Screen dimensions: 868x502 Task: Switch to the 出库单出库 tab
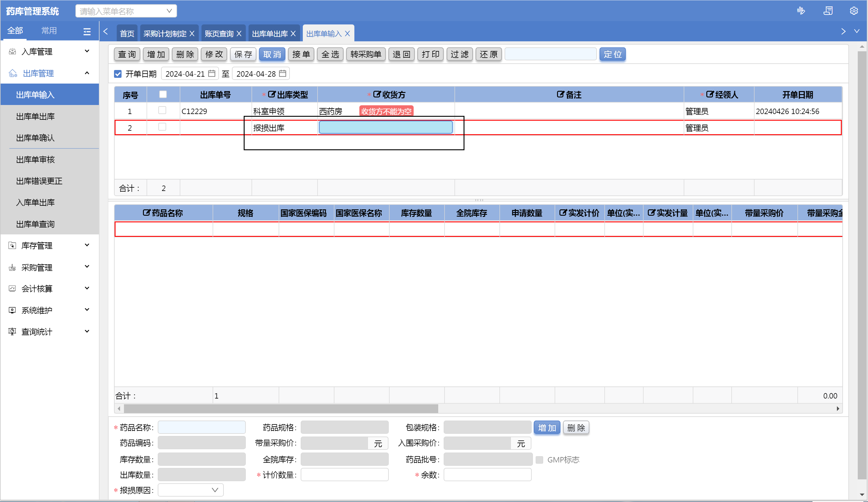tap(270, 33)
